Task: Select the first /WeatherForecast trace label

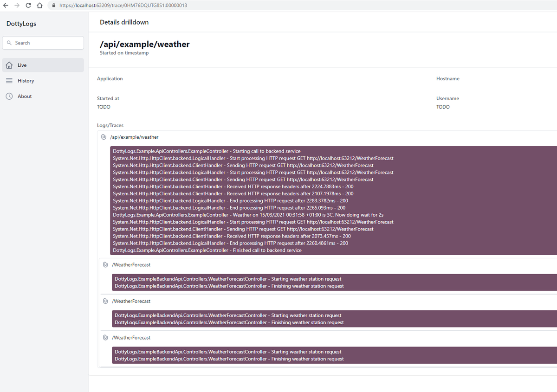Action: pyautogui.click(x=131, y=265)
